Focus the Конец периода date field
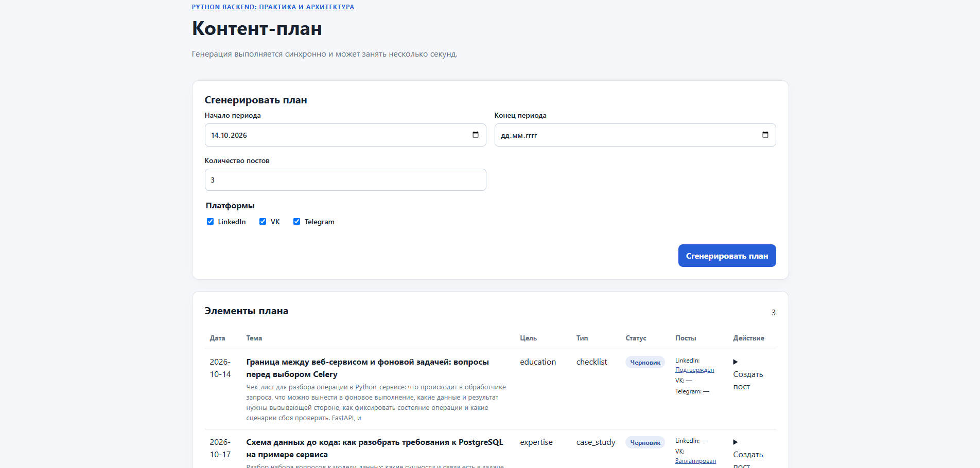This screenshot has width=980, height=468. coord(635,135)
